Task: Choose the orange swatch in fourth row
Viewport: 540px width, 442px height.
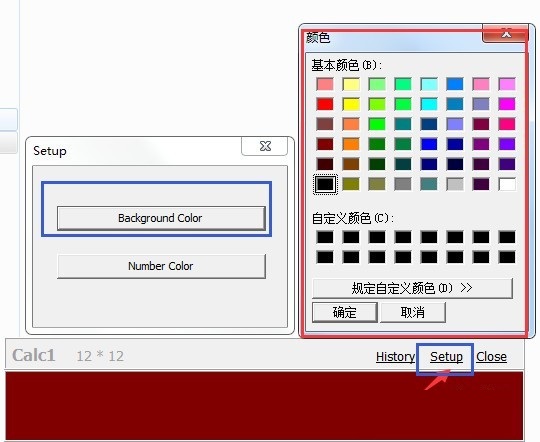Action: pos(351,144)
